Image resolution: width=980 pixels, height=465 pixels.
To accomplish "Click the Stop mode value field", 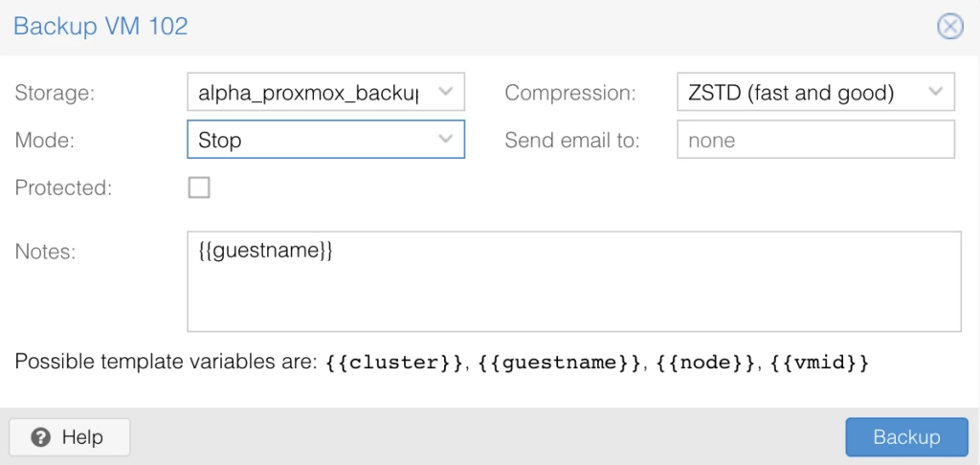I will (x=308, y=140).
